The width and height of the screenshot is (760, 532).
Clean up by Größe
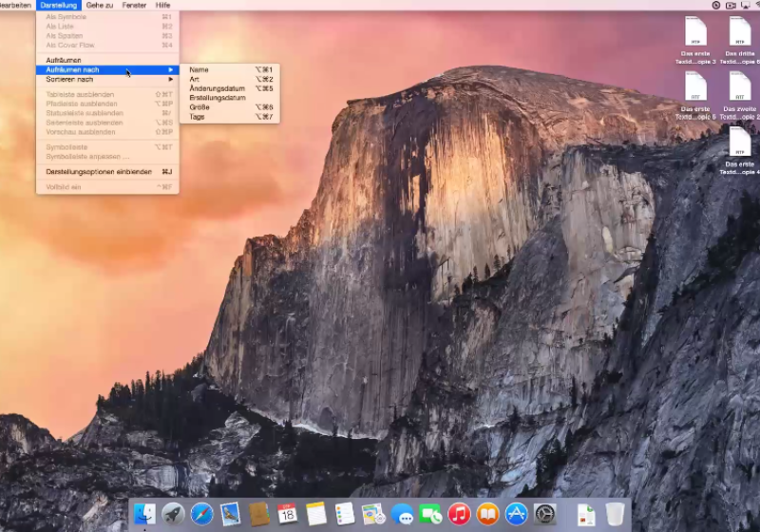click(230, 107)
